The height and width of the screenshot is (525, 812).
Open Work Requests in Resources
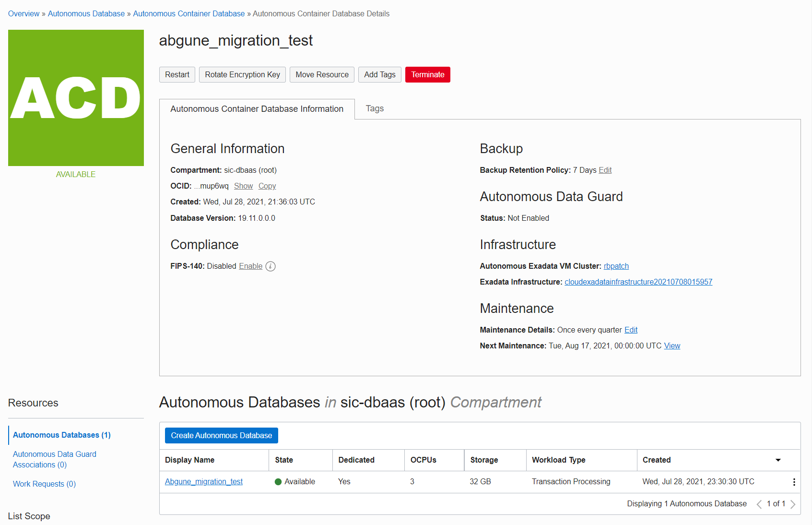point(44,484)
